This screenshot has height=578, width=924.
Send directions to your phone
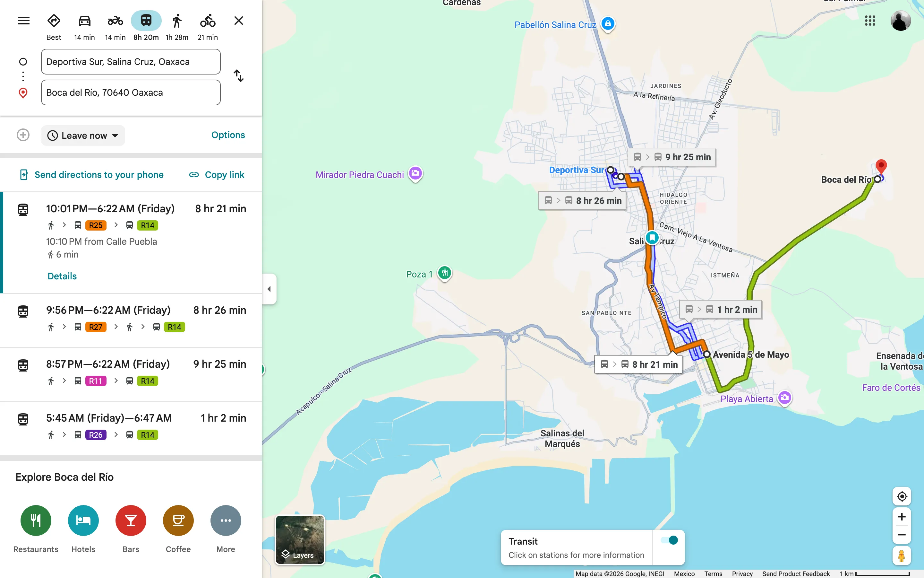[92, 175]
